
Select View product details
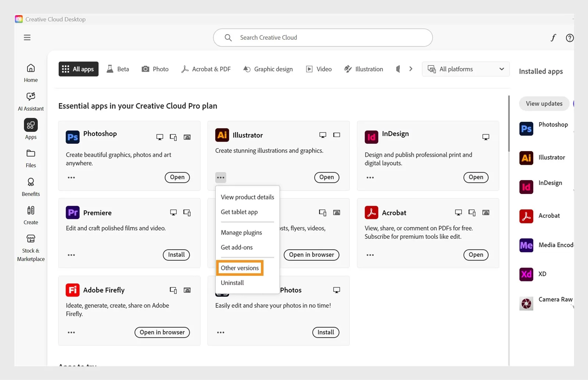tap(247, 197)
